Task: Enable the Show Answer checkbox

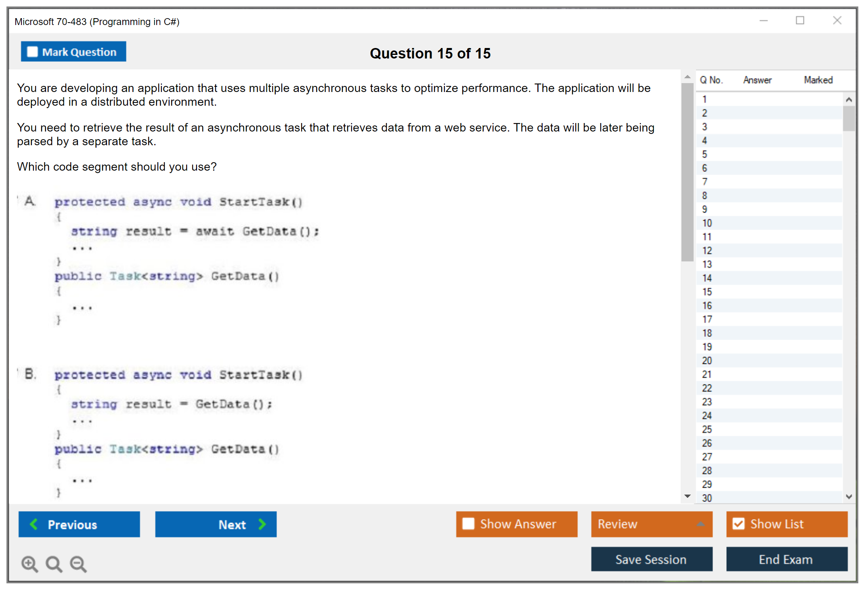Action: [x=468, y=524]
